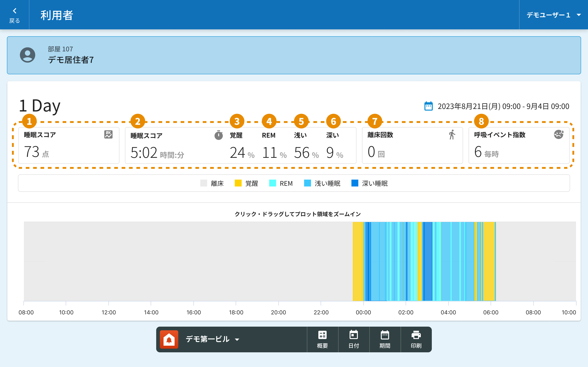The width and height of the screenshot is (588, 367).
Task: Click the REM legend color swatch
Action: point(273,183)
